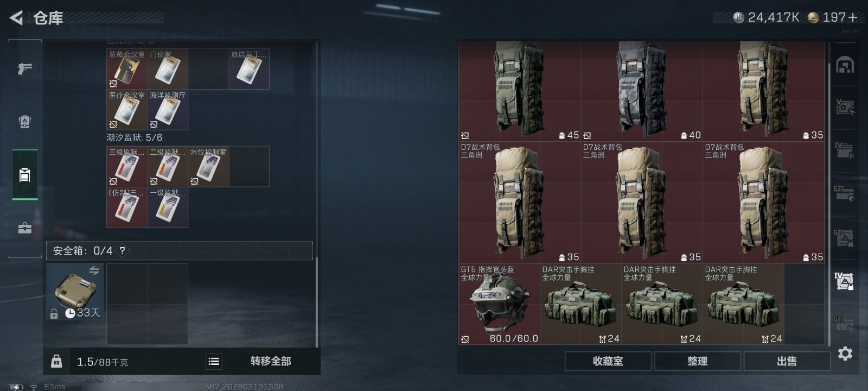Click the swap arrows on the safe box

click(x=94, y=270)
